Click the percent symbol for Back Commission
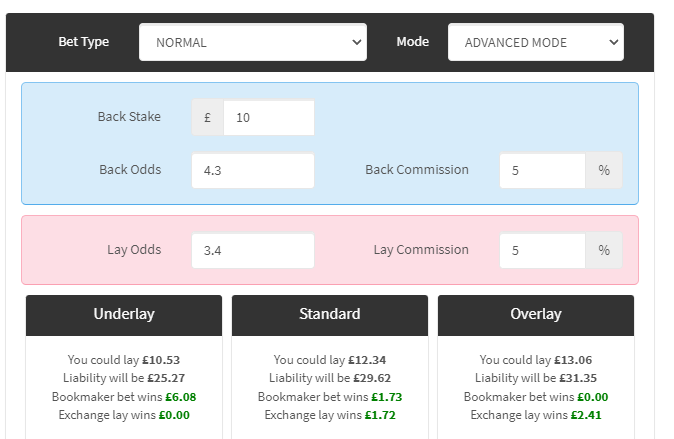The image size is (674, 439). pyautogui.click(x=604, y=170)
